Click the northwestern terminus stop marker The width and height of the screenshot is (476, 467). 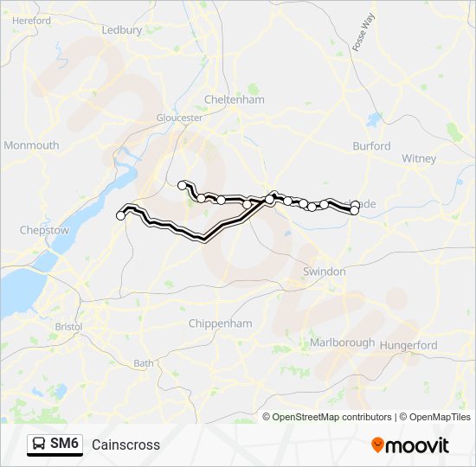(182, 185)
